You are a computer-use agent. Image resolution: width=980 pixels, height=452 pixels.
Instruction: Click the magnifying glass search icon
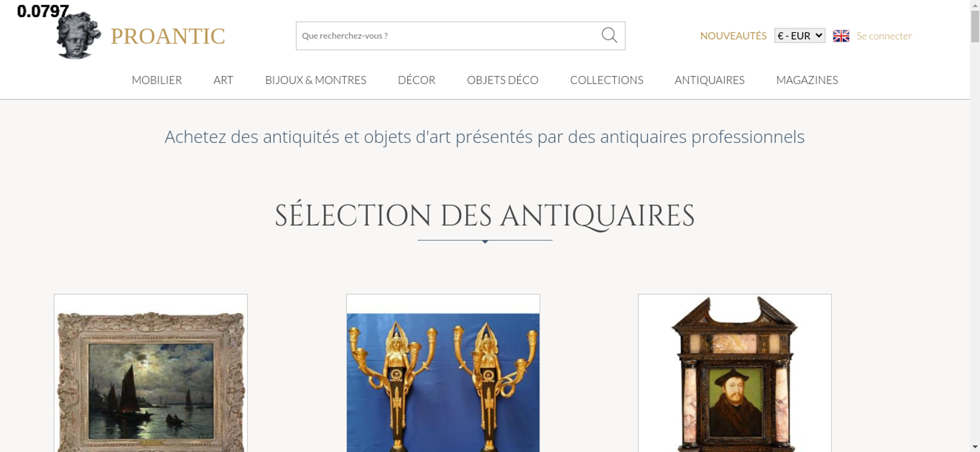pos(609,35)
